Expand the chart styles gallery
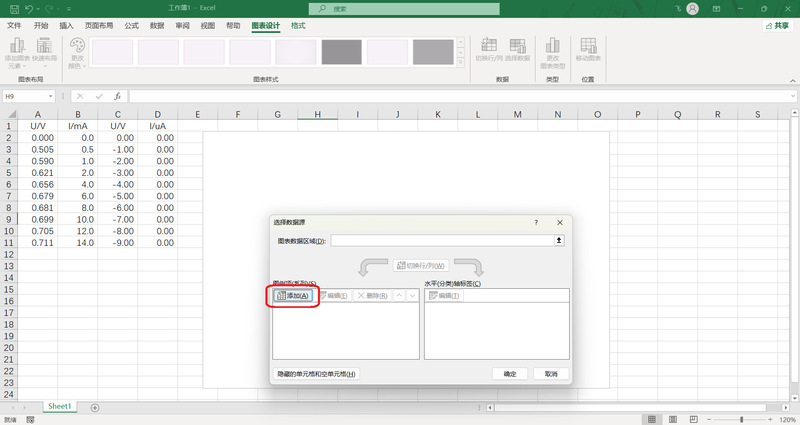800x425 pixels. (x=460, y=62)
